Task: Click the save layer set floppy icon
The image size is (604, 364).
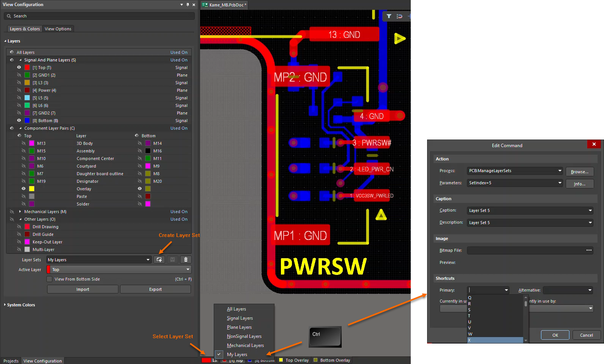Action: [x=172, y=260]
